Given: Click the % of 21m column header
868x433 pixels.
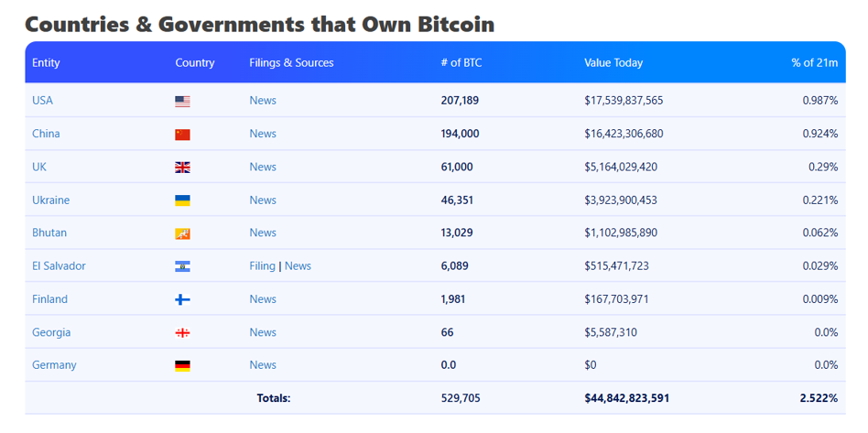Looking at the screenshot, I should coord(814,63).
